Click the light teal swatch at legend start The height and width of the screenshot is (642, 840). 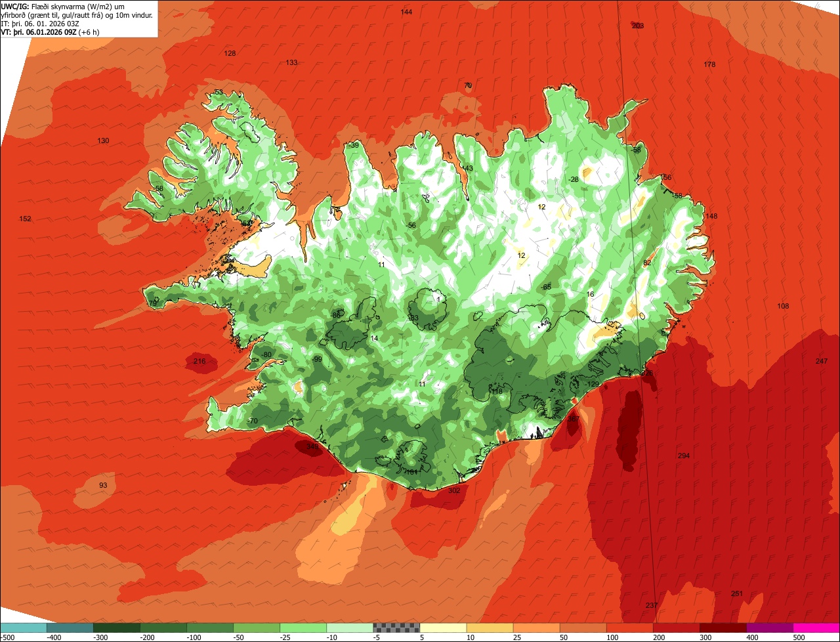(23, 628)
